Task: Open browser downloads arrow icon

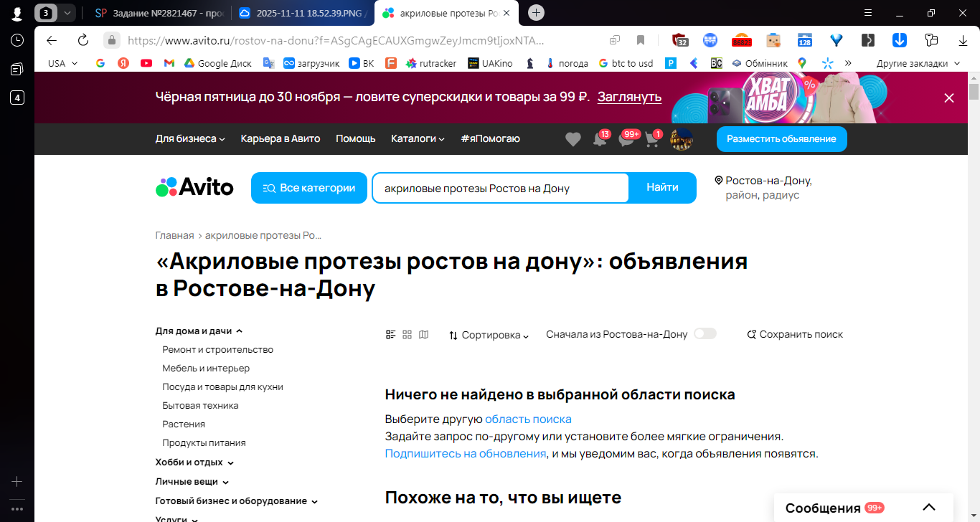Action: pyautogui.click(x=963, y=40)
